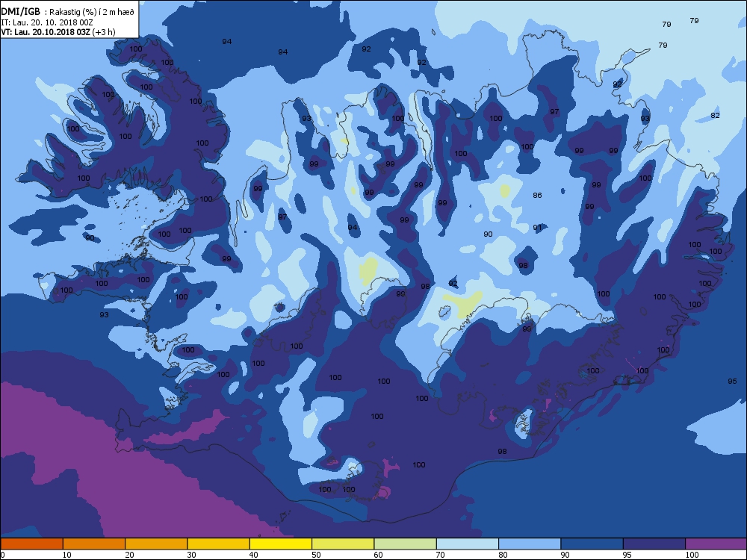This screenshot has width=747, height=560.
Task: Click the map humidity value '91'
Action: click(x=537, y=228)
